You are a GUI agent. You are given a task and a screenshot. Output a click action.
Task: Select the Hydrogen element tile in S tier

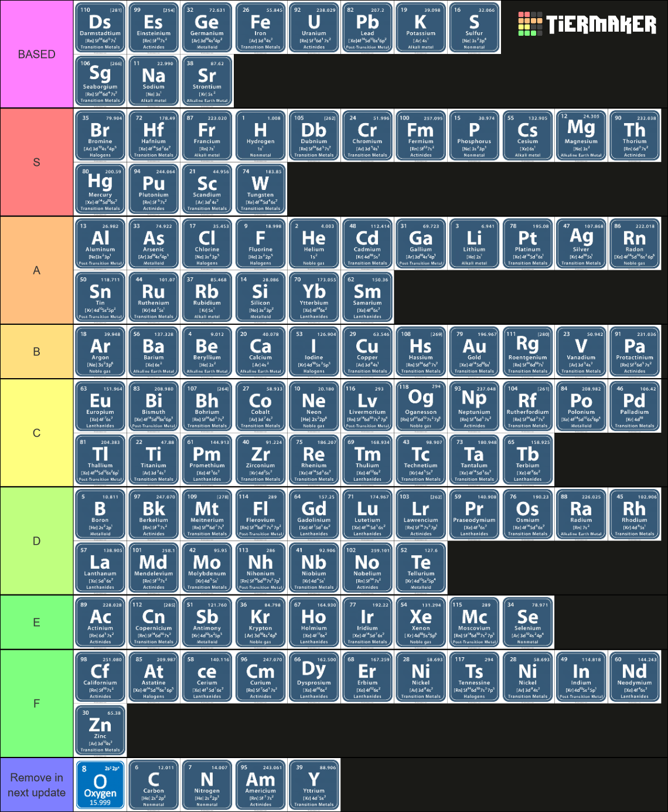click(260, 135)
